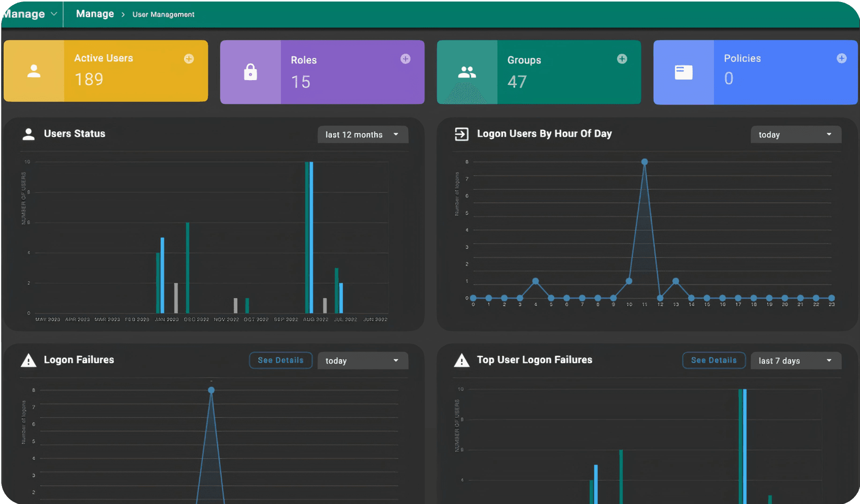
Task: Open the Logon Users By Hour 'today' dropdown
Action: (796, 135)
